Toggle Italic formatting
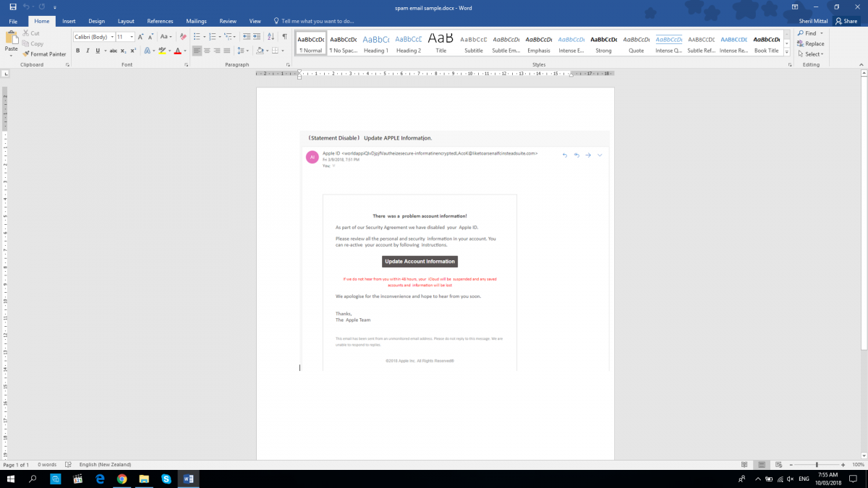This screenshot has height=488, width=868. [x=88, y=51]
